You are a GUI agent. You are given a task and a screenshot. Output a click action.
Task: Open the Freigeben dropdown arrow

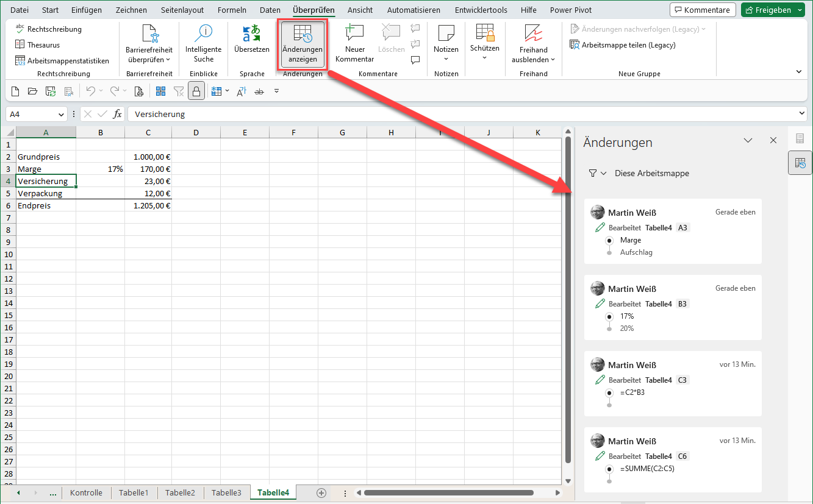(800, 10)
